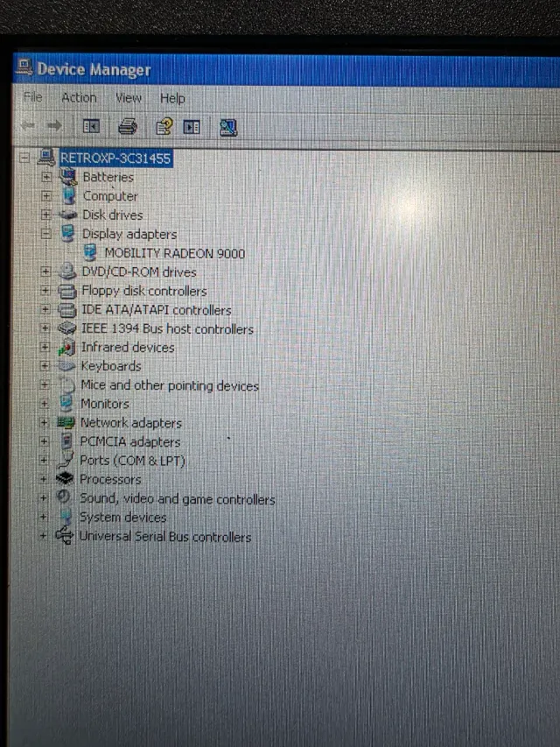Open the View menu
This screenshot has height=747, width=560.
click(x=129, y=98)
